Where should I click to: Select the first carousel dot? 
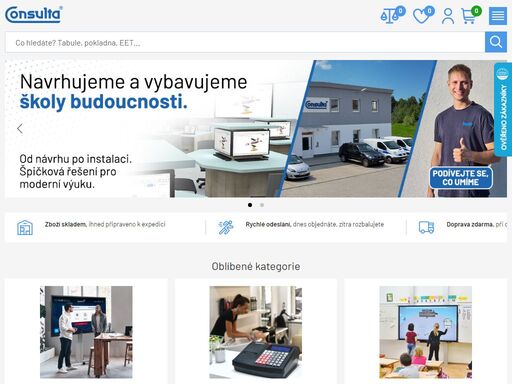coord(250,205)
